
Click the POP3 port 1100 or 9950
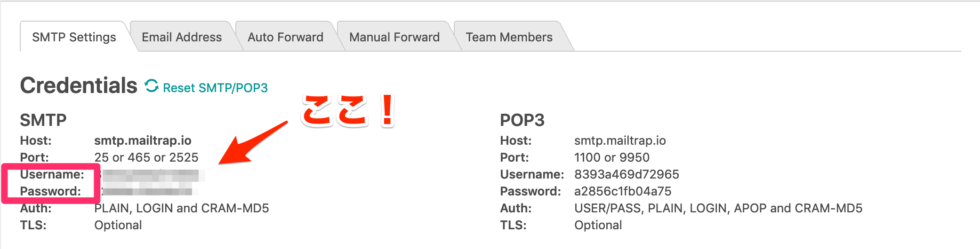point(612,157)
